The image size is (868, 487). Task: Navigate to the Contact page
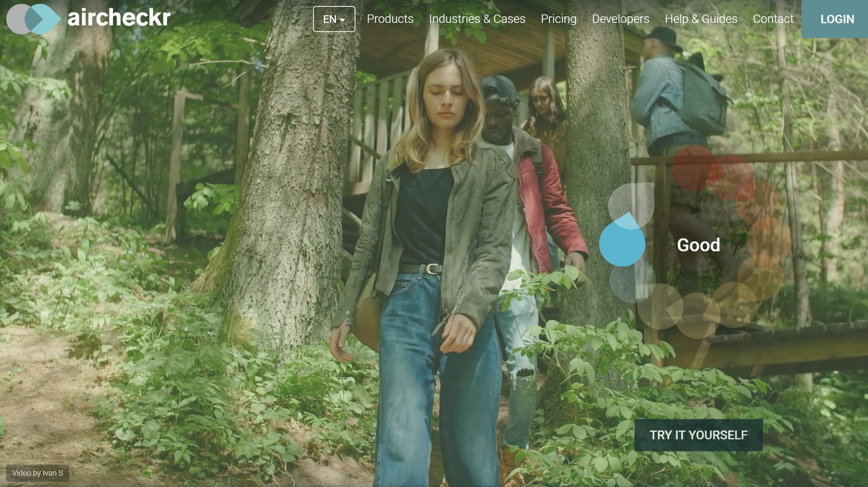pos(773,19)
